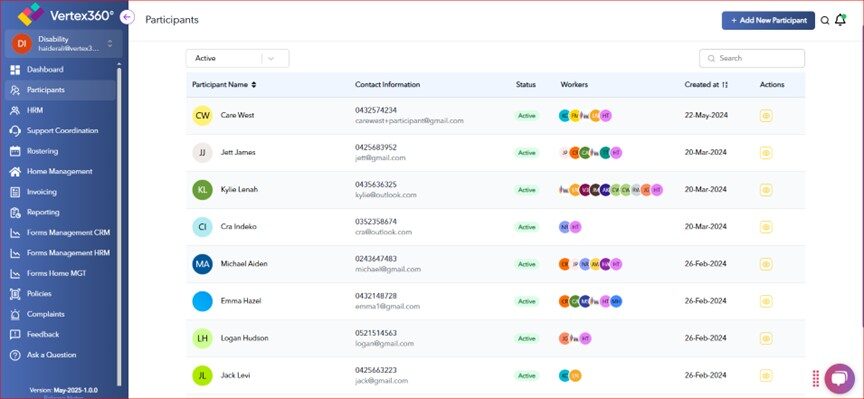The height and width of the screenshot is (399, 864).
Task: Click phone number 0425683952
Action: pos(376,148)
